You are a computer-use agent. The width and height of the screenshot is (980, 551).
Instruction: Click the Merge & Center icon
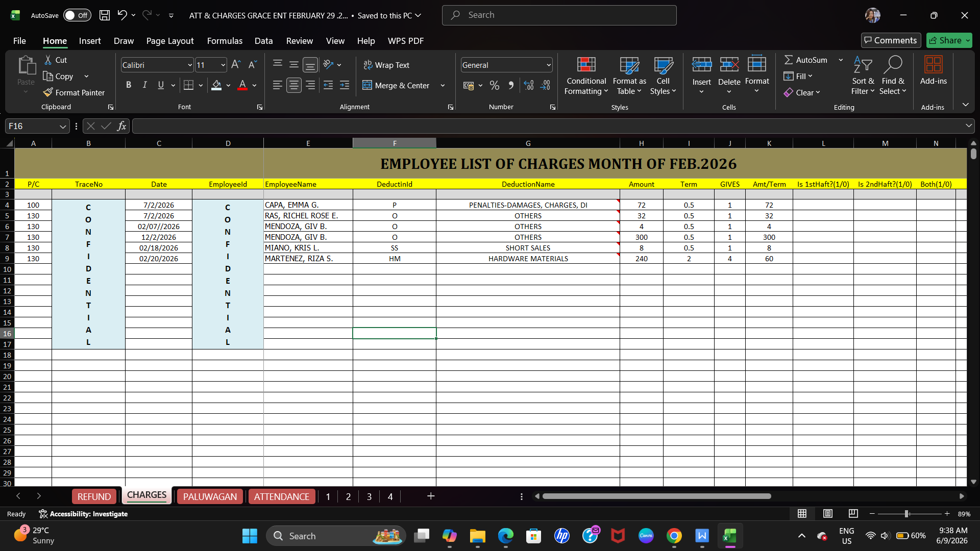(367, 85)
